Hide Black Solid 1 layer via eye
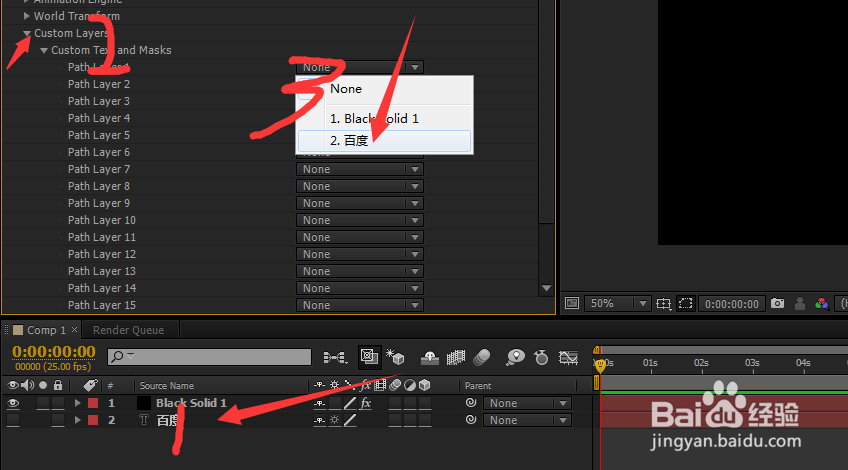Viewport: 848px width, 470px height. (x=13, y=403)
